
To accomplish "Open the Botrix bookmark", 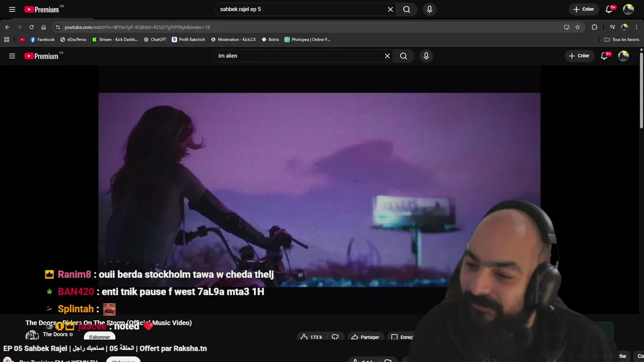I will (x=270, y=39).
